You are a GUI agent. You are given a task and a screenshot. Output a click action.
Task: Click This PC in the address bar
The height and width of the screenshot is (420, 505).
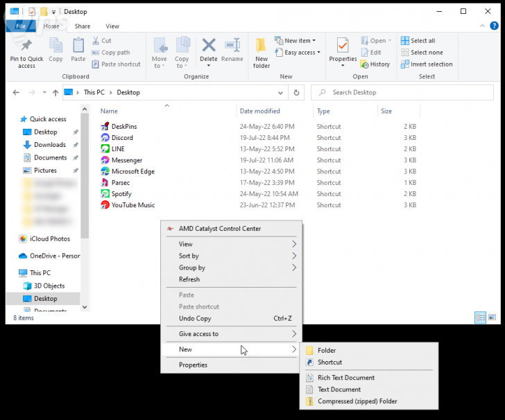[x=94, y=92]
